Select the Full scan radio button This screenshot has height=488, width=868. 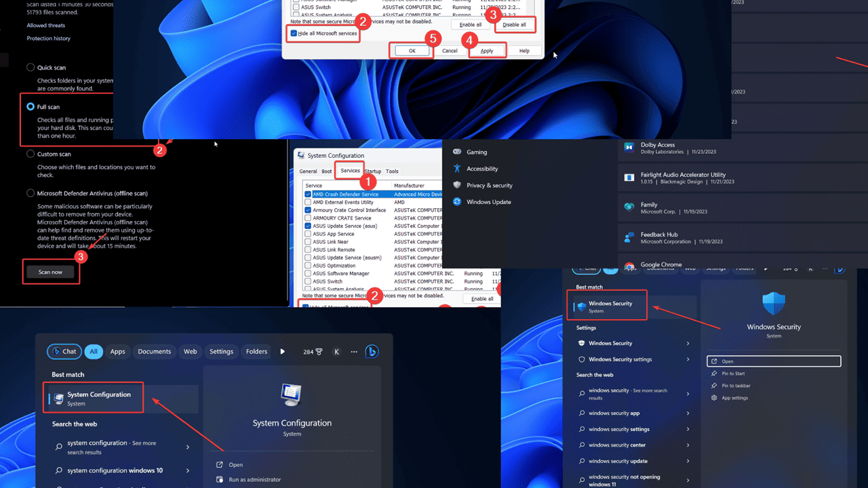[31, 107]
